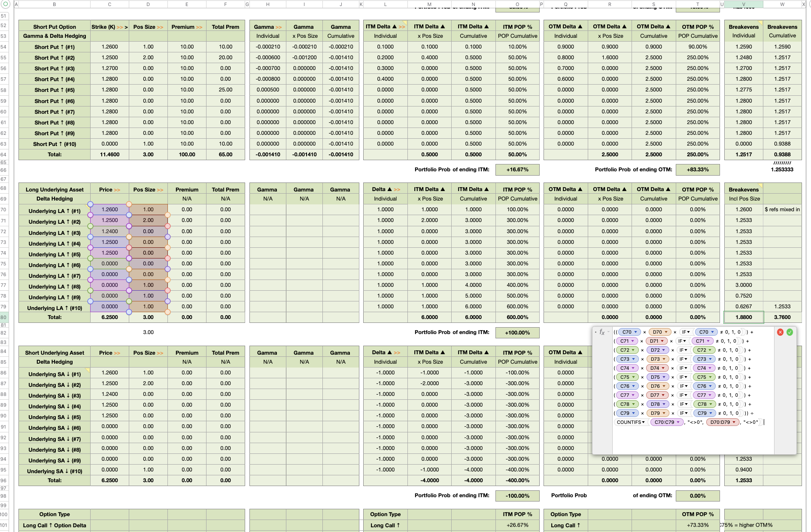Click the "Underlying SA ↓ (#10)" row label

point(55,471)
